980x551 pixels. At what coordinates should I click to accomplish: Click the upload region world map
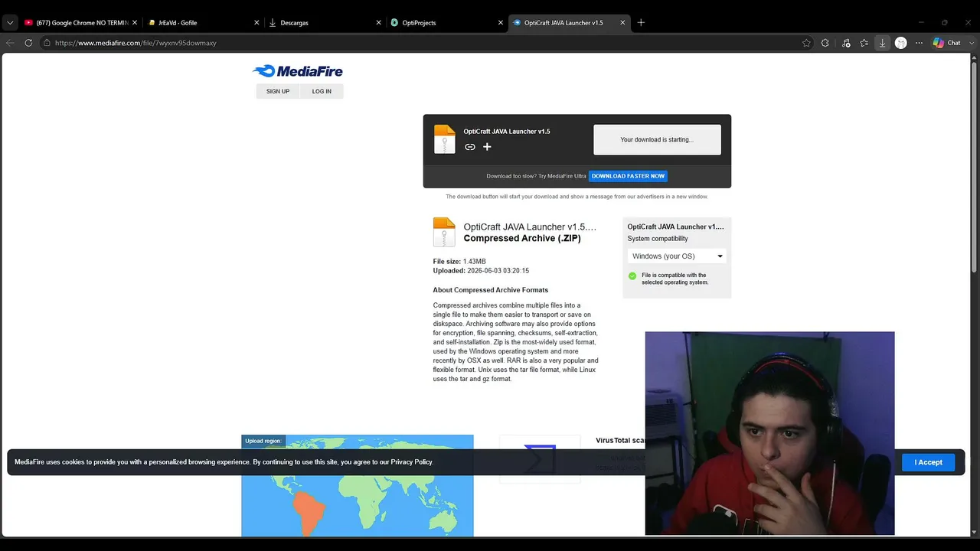tap(358, 486)
